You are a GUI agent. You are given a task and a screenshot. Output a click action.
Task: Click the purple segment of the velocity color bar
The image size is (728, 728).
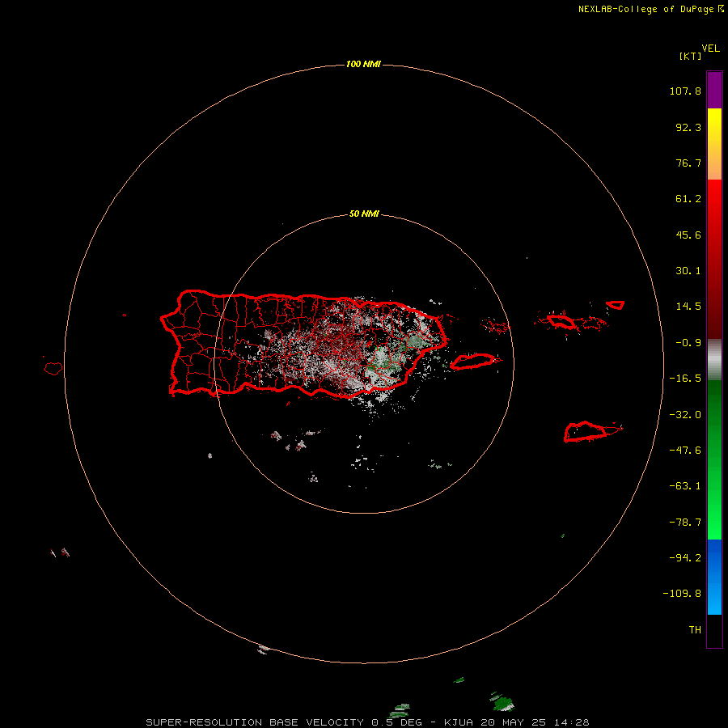pyautogui.click(x=714, y=90)
